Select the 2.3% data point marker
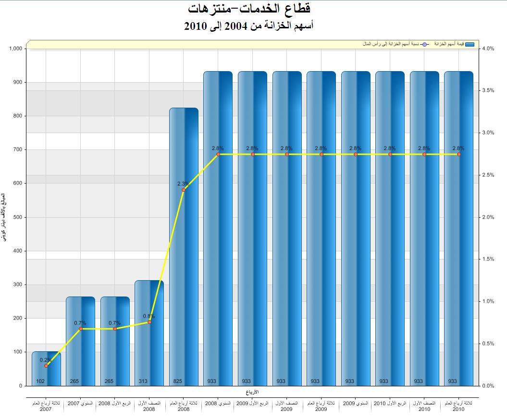The width and height of the screenshot is (507, 420). click(184, 190)
